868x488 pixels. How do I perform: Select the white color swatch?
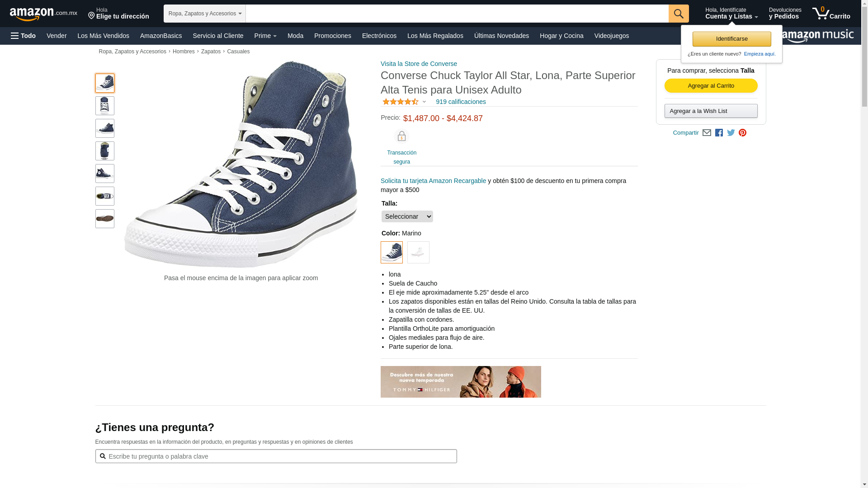coord(418,252)
